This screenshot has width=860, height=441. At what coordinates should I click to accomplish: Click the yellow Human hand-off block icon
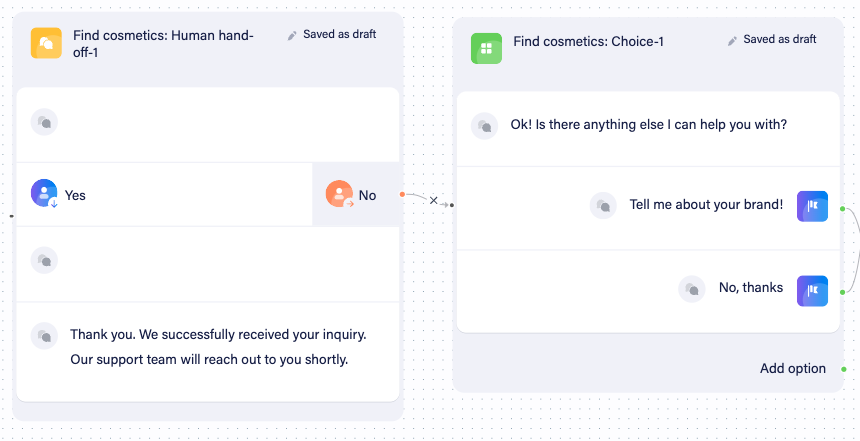(46, 43)
